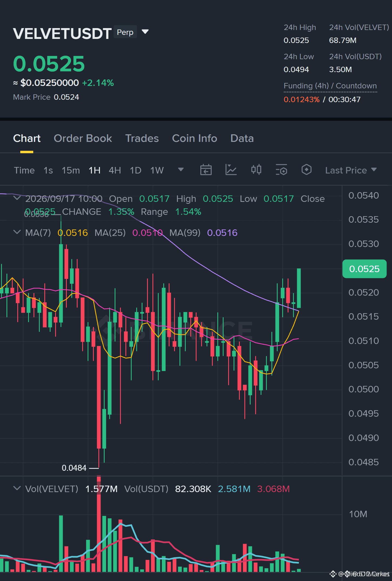The width and height of the screenshot is (392, 581).
Task: Open the chart indicators line-graph icon
Action: 231,170
